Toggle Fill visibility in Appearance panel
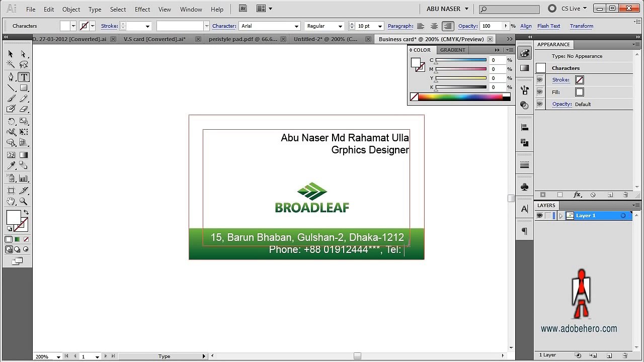Screen dimensions: 644x362 click(x=539, y=92)
